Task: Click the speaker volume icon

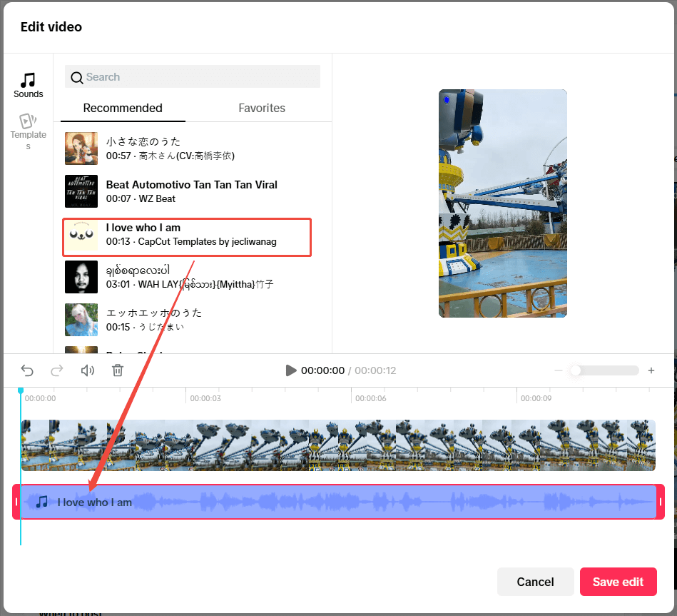Action: coord(87,370)
